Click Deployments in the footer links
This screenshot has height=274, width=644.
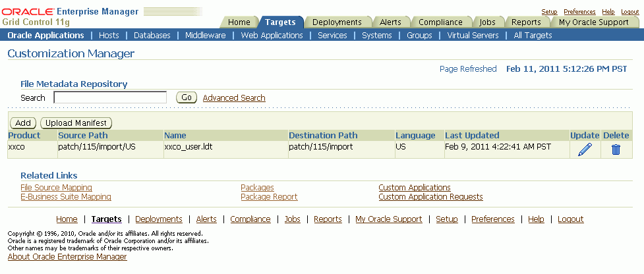pos(159,219)
